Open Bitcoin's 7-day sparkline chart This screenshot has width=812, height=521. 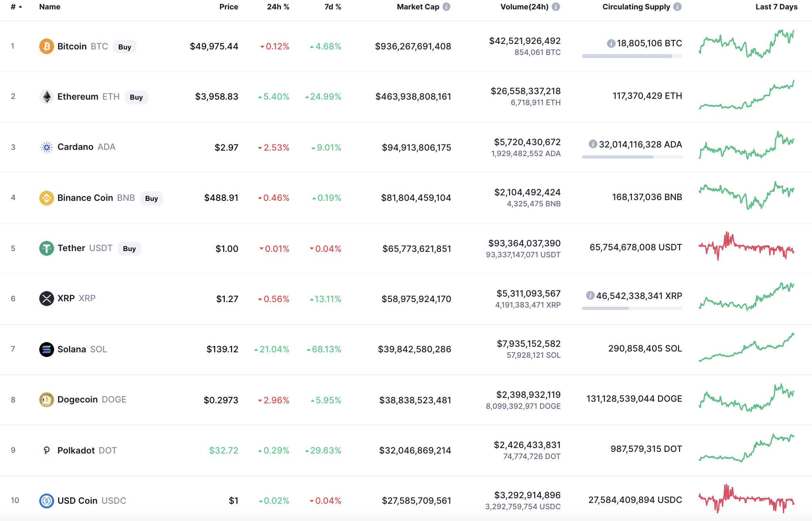pyautogui.click(x=746, y=44)
